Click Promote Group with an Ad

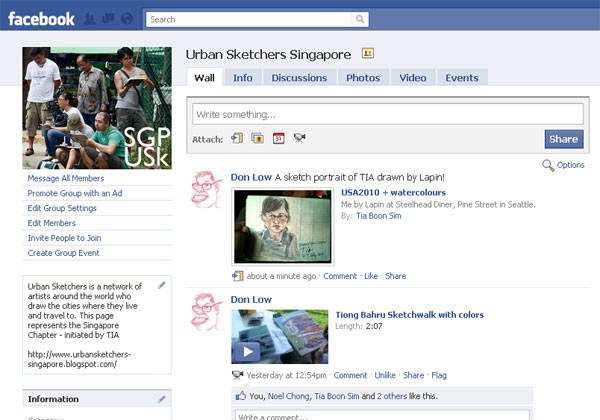(x=75, y=193)
